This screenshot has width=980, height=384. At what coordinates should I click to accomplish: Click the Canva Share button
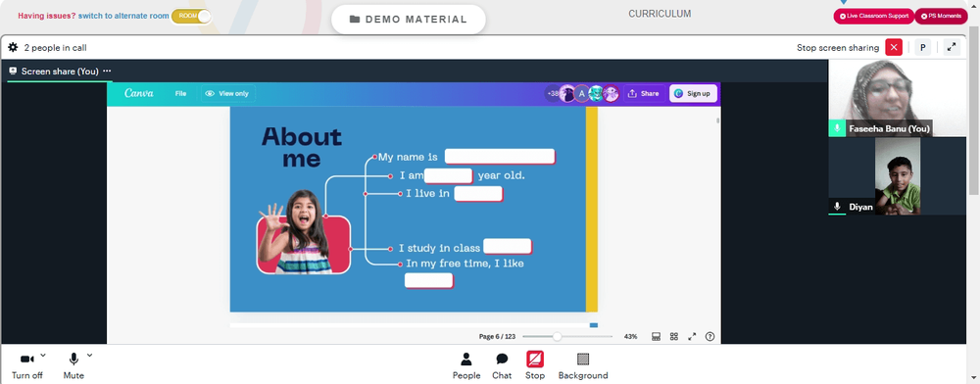pyautogui.click(x=644, y=94)
